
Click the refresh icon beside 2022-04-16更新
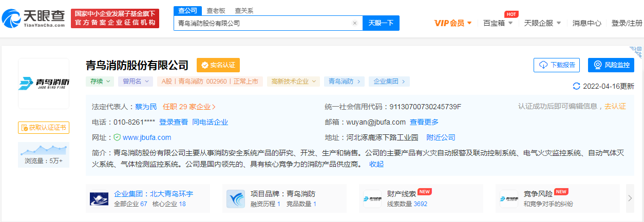coord(576,86)
